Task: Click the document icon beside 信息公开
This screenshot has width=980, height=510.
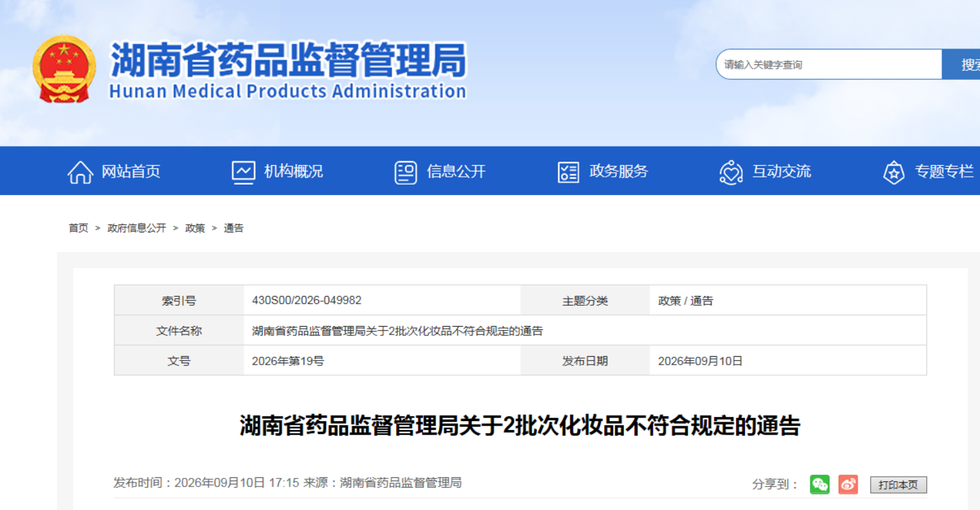Action: [406, 172]
